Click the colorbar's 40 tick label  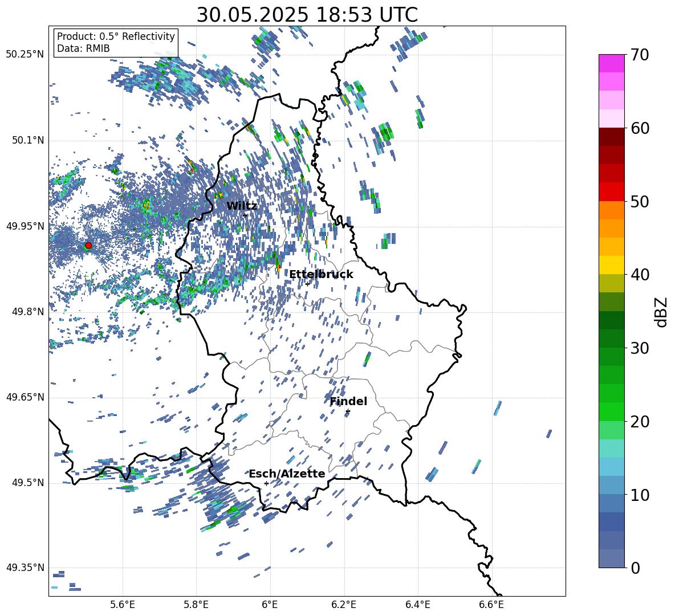coord(640,275)
